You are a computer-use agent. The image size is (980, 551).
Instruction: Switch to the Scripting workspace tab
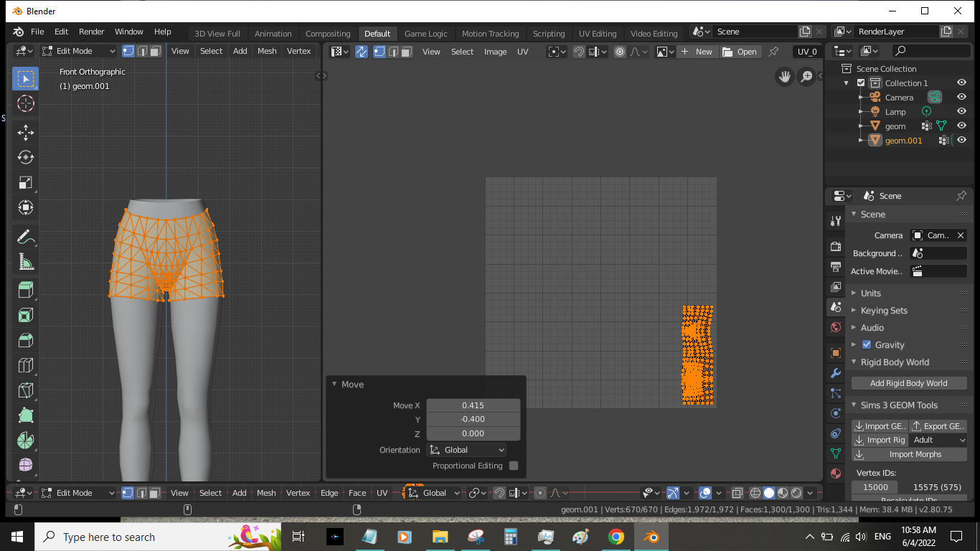pos(549,34)
